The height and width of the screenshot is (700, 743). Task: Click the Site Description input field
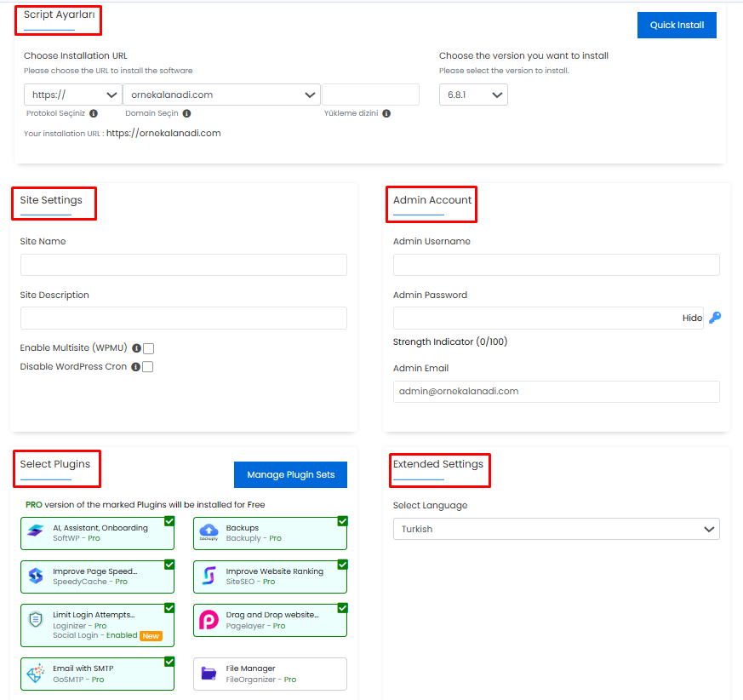pyautogui.click(x=183, y=318)
